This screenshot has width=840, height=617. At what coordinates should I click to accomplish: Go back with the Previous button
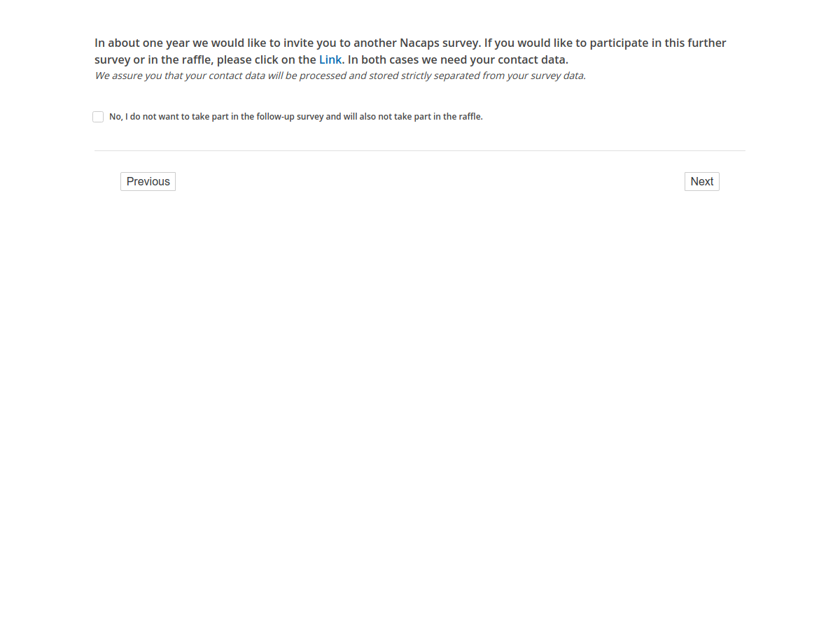tap(148, 182)
